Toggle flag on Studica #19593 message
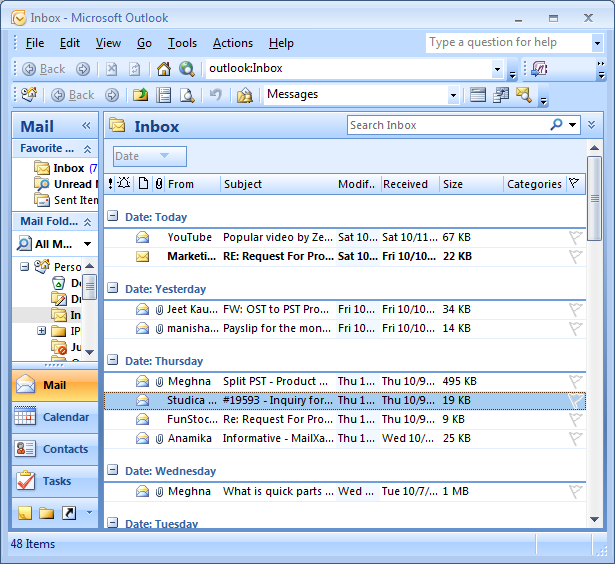 (x=576, y=400)
